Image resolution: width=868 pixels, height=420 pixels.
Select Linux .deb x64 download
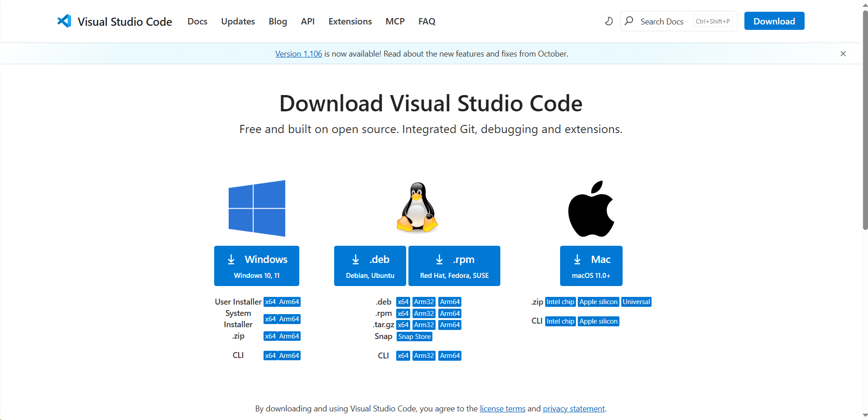pyautogui.click(x=403, y=302)
